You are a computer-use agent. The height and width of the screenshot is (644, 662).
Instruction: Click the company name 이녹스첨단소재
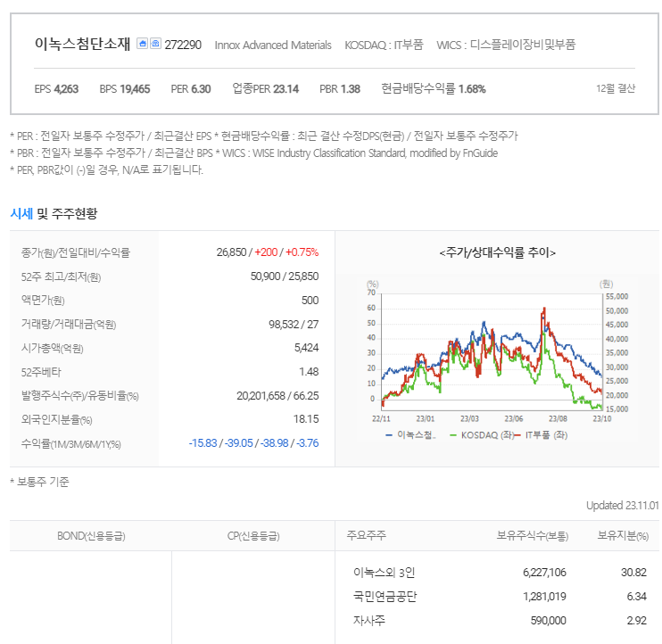click(82, 44)
